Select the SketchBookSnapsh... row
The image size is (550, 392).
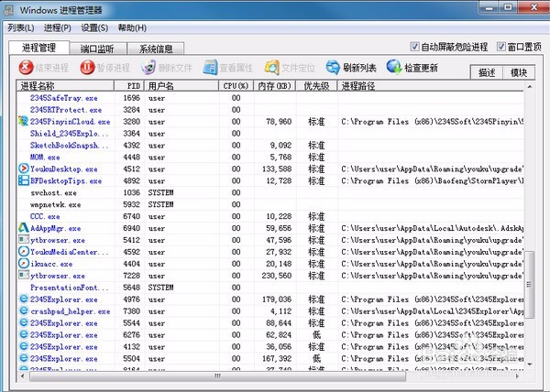270,145
